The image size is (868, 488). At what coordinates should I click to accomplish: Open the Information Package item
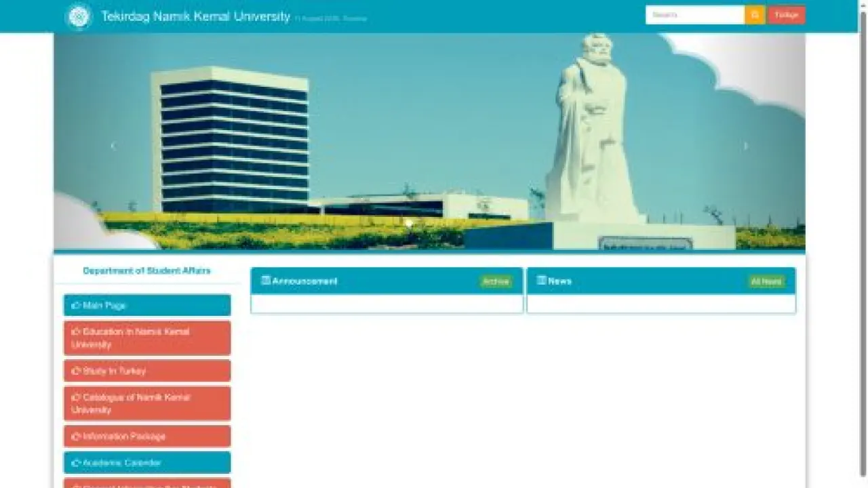[147, 436]
